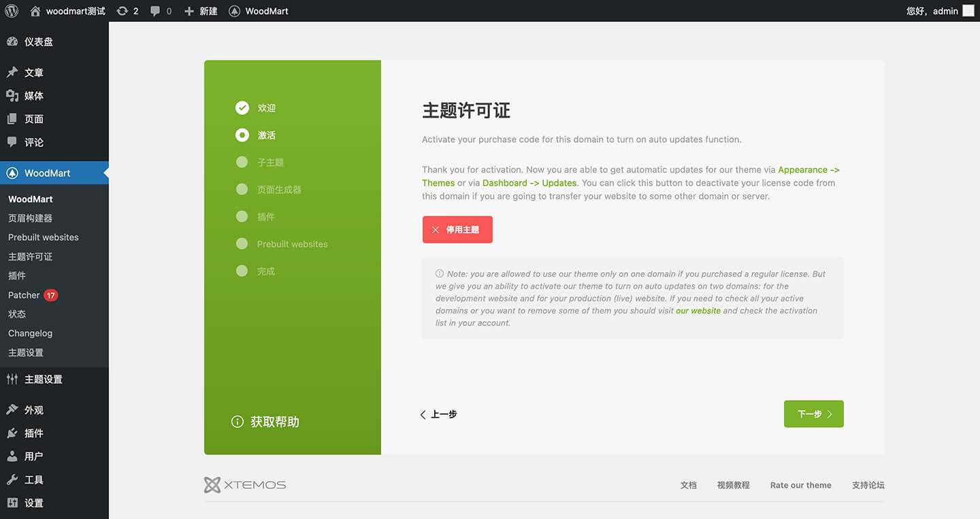Click the 插件 plug icon in main sidebar
Viewport: 980px width, 519px height.
(x=12, y=433)
